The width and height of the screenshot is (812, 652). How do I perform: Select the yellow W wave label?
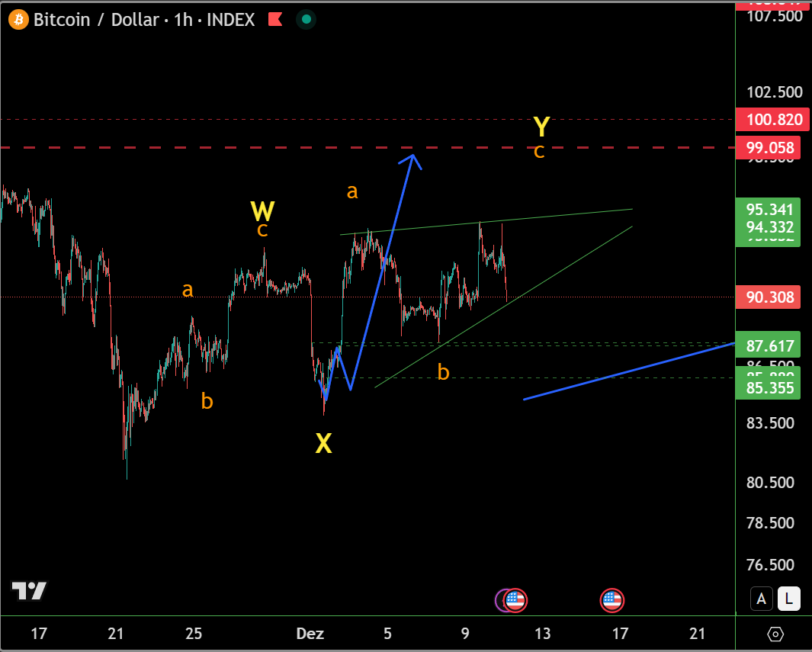(262, 210)
